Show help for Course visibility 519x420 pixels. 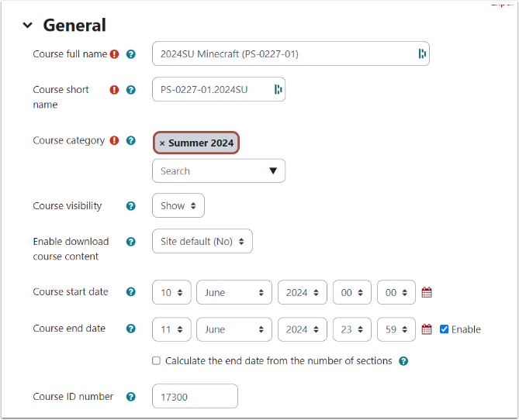pyautogui.click(x=131, y=206)
